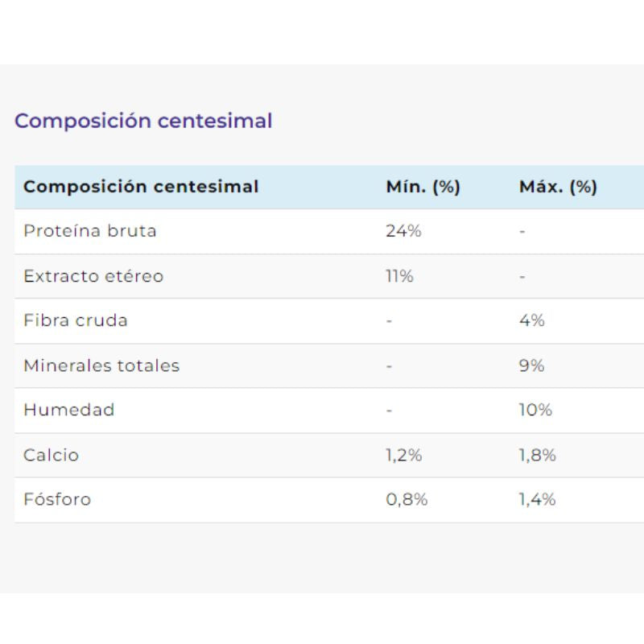Click the 0,8% Fósforo minimum value
Viewport: 644px width, 644px height.
point(407,500)
